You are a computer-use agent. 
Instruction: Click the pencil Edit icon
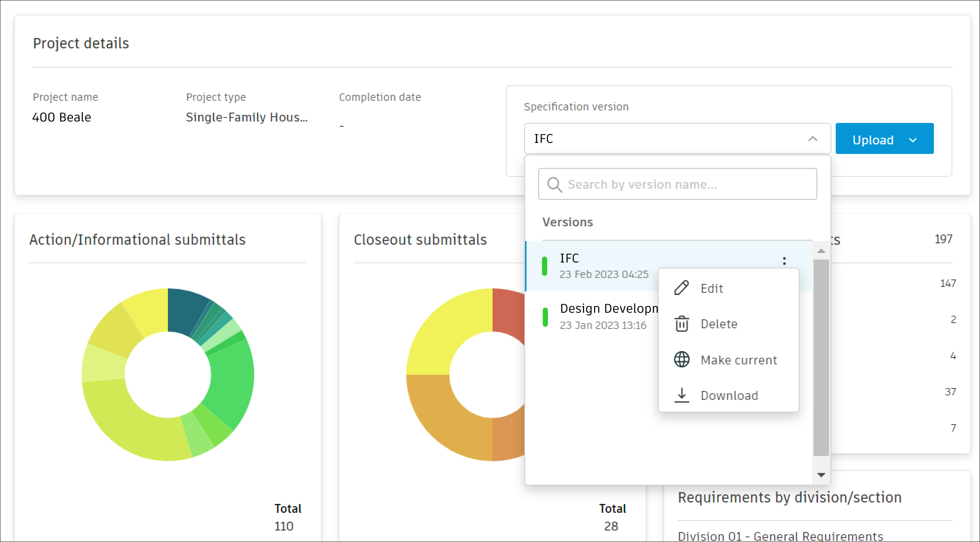tap(681, 288)
